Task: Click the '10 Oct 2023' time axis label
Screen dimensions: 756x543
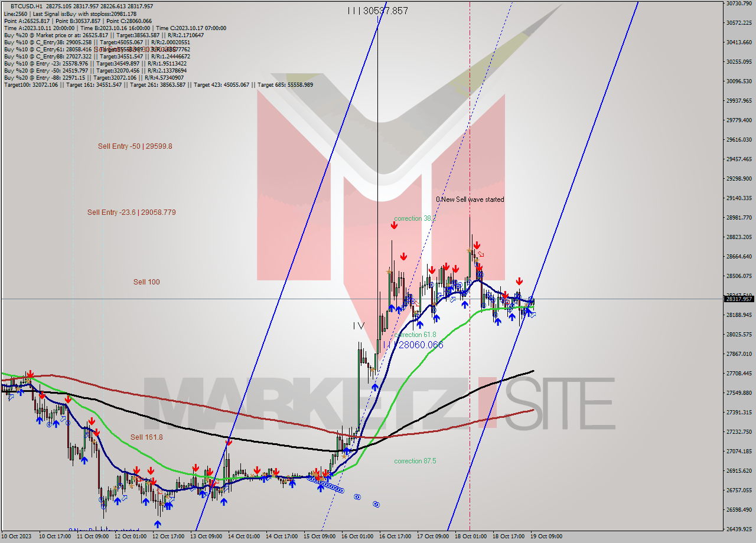Action: click(16, 537)
